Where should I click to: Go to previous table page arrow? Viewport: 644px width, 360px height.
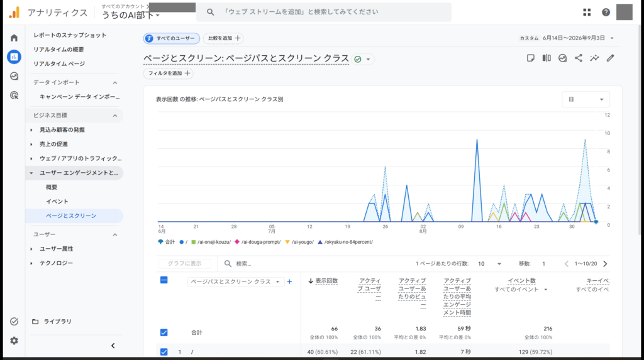tap(567, 263)
